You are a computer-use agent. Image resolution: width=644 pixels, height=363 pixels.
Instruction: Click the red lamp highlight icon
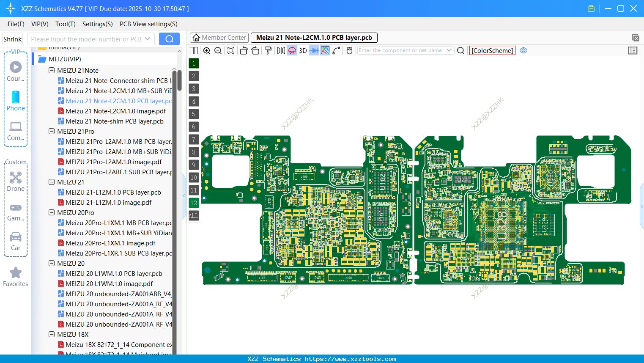point(292,50)
